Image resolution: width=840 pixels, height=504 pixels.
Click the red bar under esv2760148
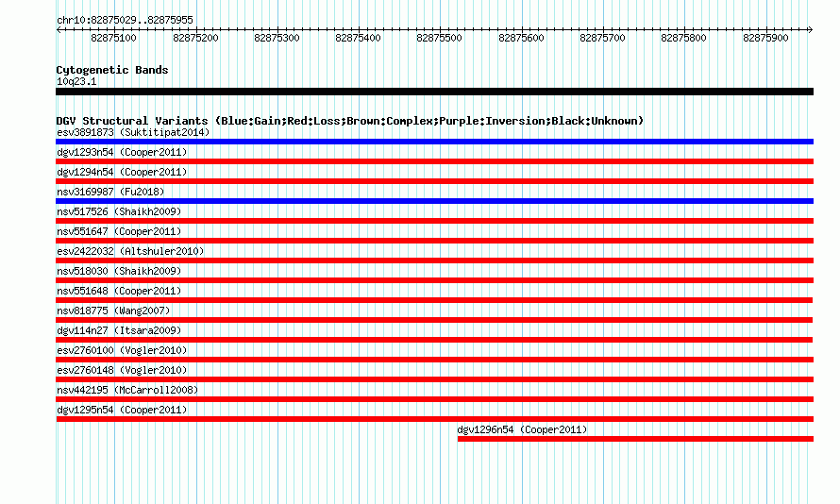(434, 379)
